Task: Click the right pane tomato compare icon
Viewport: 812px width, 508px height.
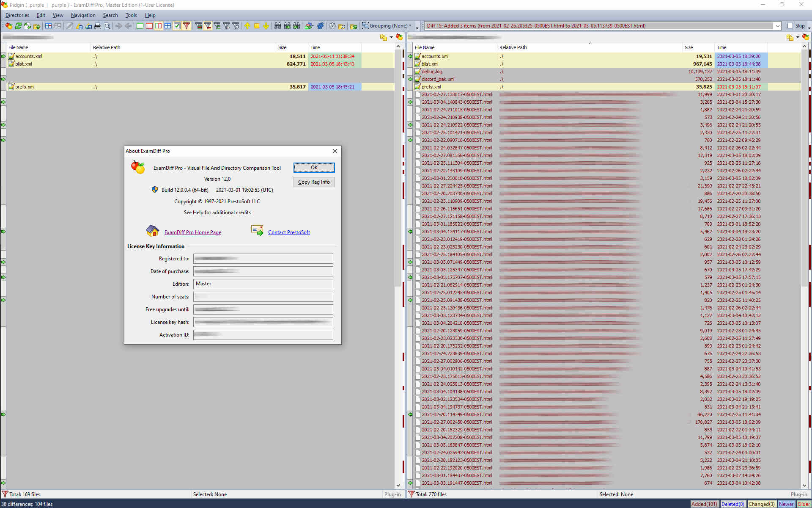Action: [x=806, y=37]
